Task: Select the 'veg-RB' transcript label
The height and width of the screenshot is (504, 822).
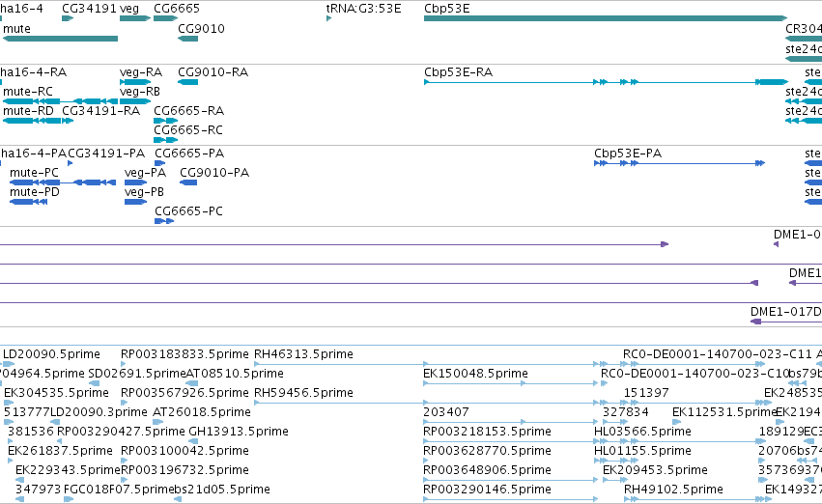Action: tap(140, 92)
